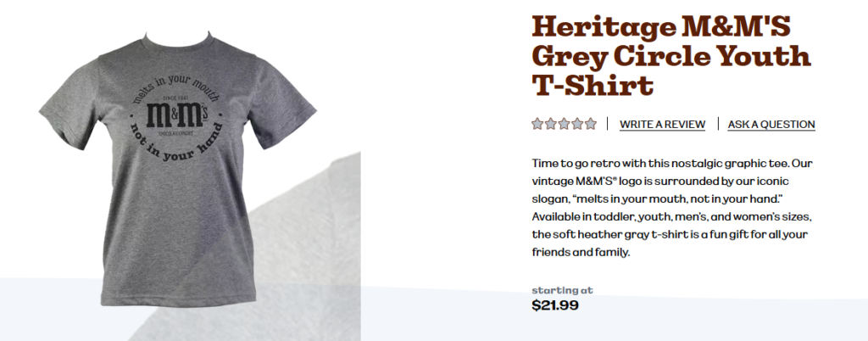Image resolution: width=868 pixels, height=341 pixels.
Task: Open the Ask a Question link
Action: tap(771, 125)
